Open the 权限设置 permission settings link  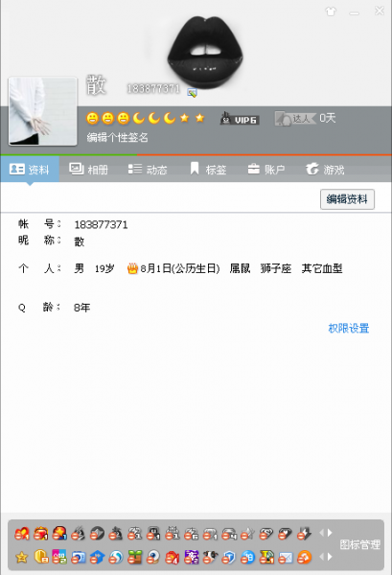point(348,328)
